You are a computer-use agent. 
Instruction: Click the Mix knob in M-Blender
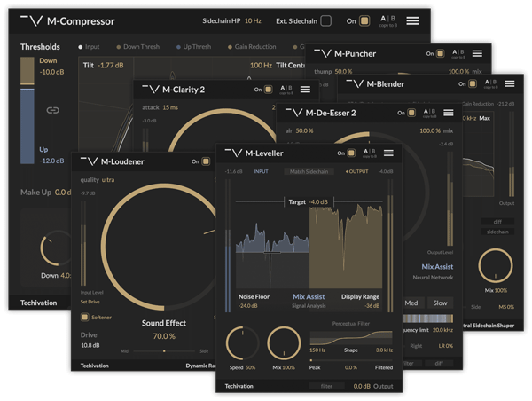[x=496, y=266]
